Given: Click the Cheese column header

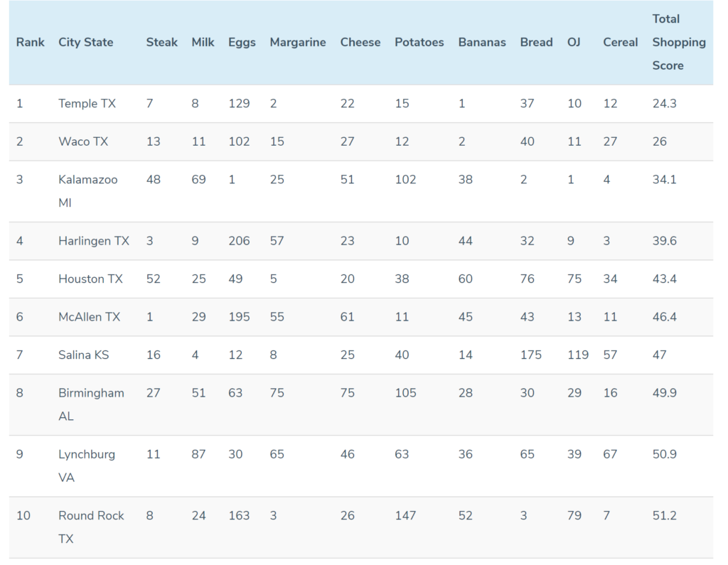Looking at the screenshot, I should [x=360, y=42].
